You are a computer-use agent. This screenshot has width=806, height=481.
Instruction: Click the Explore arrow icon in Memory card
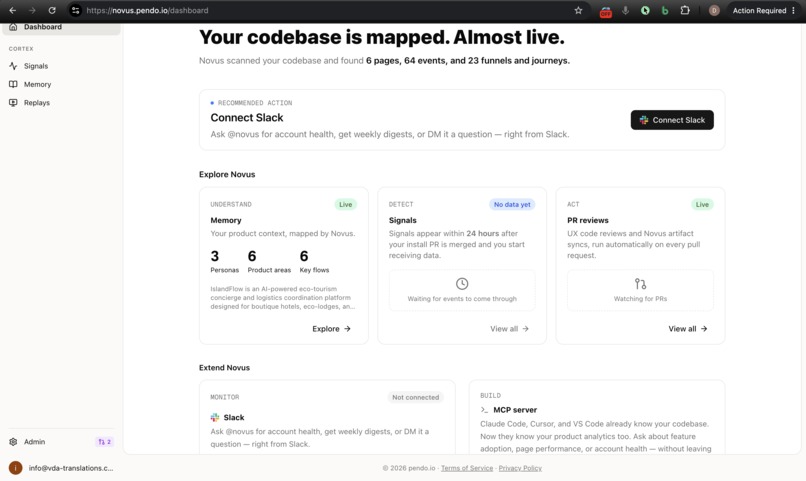click(x=347, y=329)
